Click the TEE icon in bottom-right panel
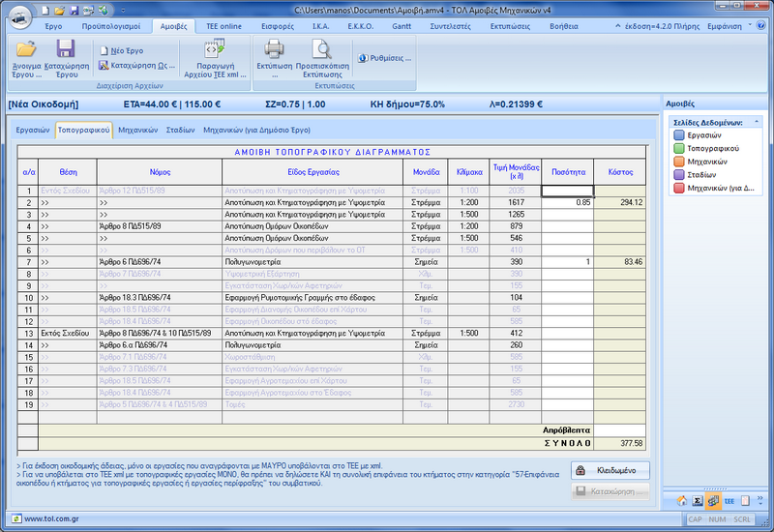This screenshot has width=774, height=532. [x=729, y=500]
